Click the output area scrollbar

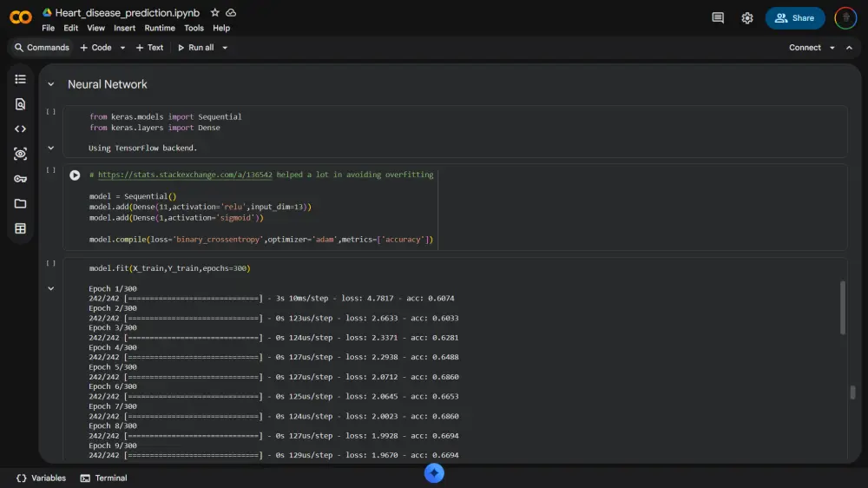843,308
